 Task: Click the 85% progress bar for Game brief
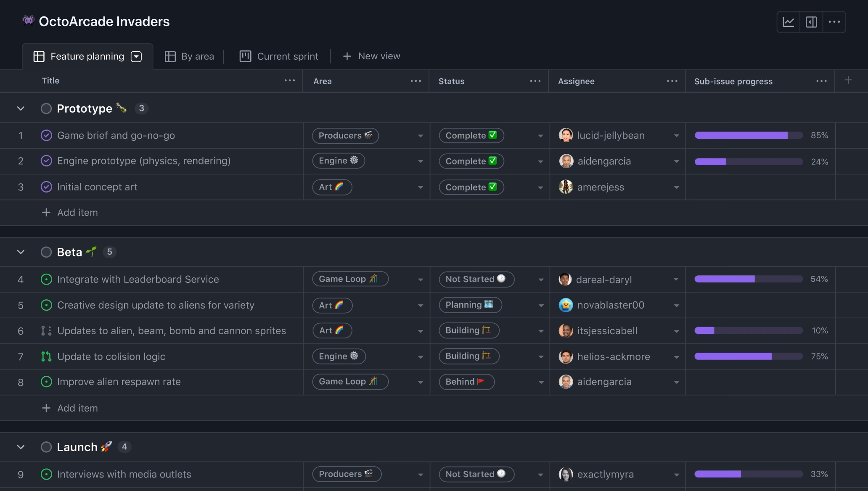click(749, 135)
